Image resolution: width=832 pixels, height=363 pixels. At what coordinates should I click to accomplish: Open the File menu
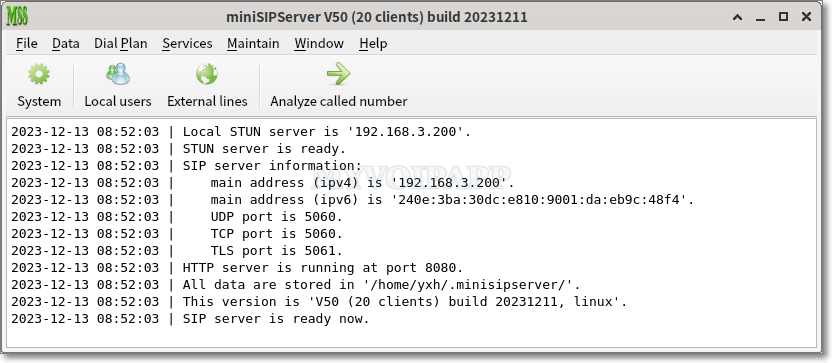tap(27, 44)
